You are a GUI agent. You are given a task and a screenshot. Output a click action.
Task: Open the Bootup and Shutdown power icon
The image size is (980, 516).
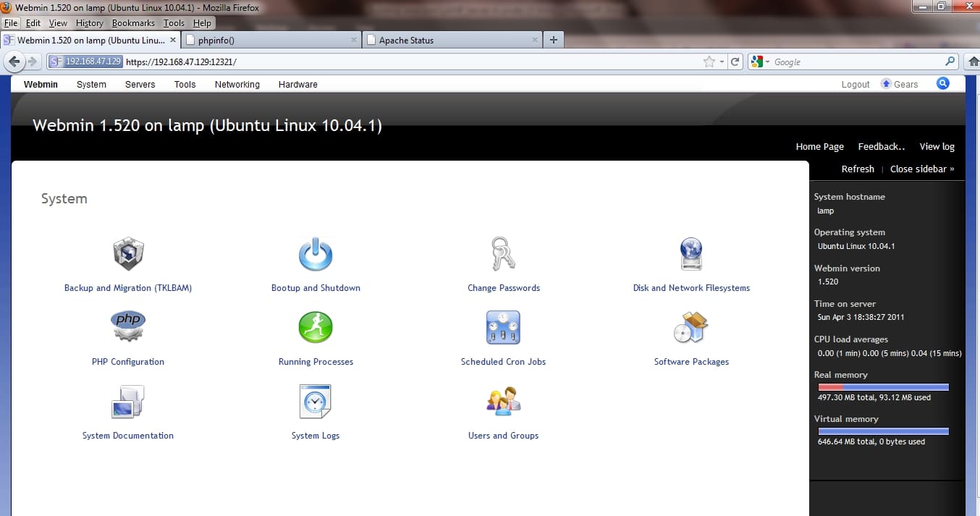click(316, 255)
